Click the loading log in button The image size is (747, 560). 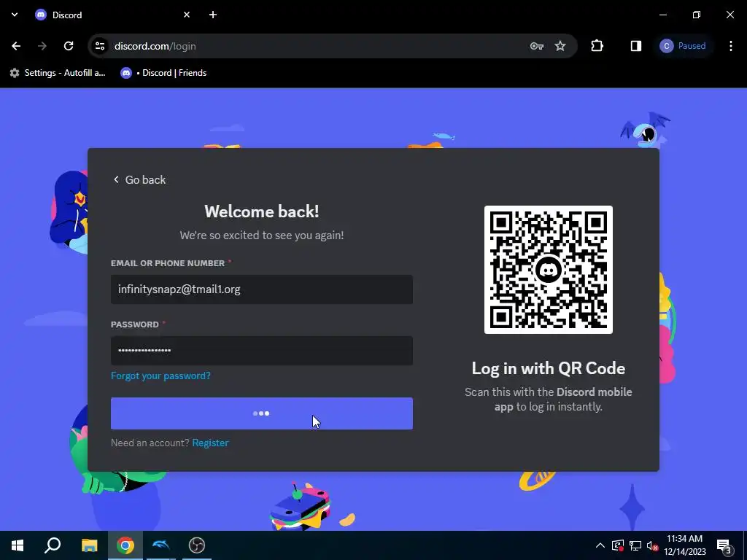tap(262, 413)
